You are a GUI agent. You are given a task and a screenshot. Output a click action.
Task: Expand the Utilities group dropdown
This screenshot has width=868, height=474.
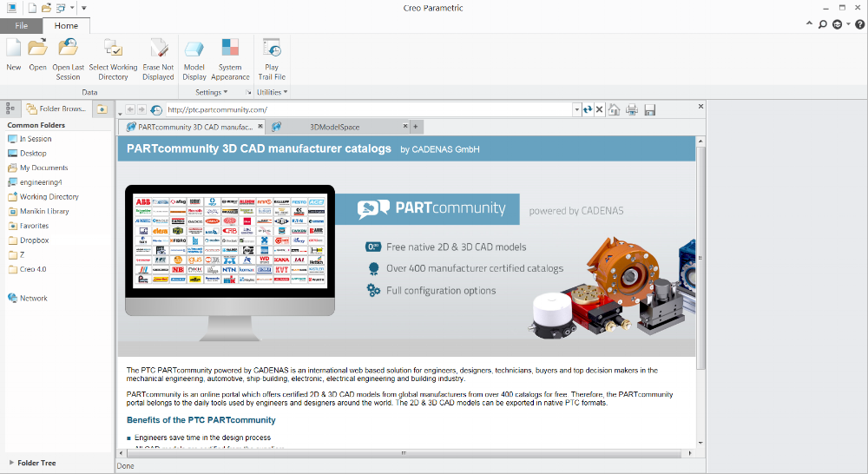tap(272, 93)
